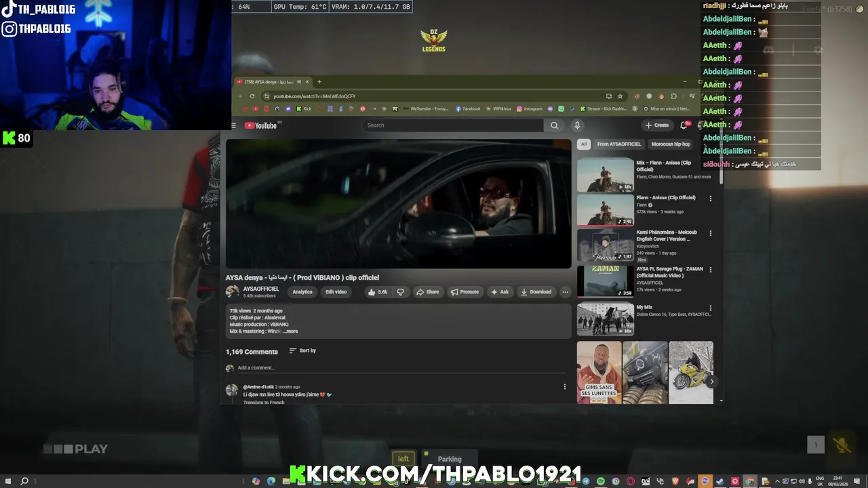The width and height of the screenshot is (868, 488).
Task: Reload the page in the browser
Action: pos(252,96)
